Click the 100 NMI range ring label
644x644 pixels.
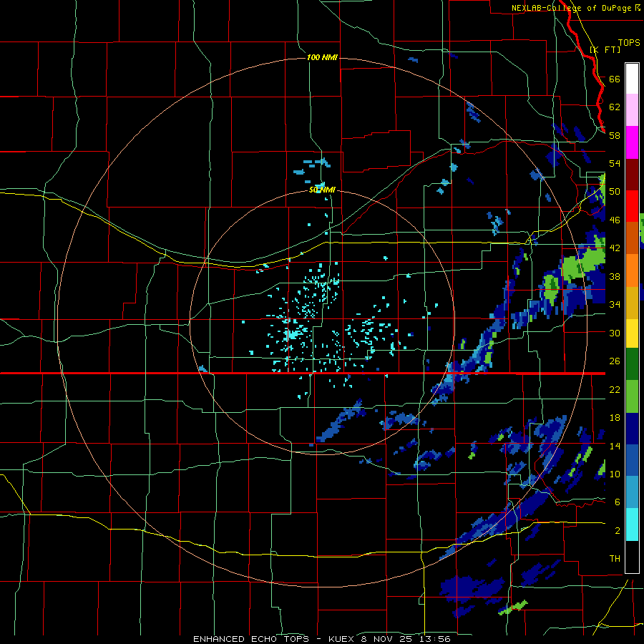[x=322, y=57]
